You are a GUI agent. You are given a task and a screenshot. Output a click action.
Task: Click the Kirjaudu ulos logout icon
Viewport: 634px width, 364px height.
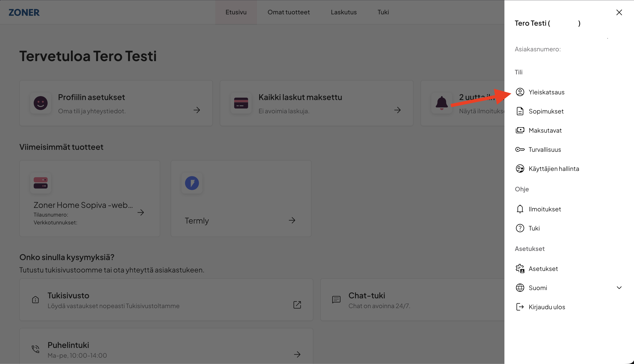click(520, 307)
